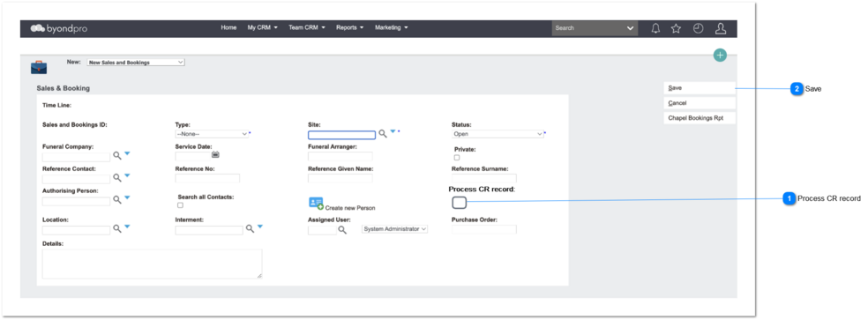The width and height of the screenshot is (868, 320).
Task: Click the byondpro logo
Action: (59, 28)
